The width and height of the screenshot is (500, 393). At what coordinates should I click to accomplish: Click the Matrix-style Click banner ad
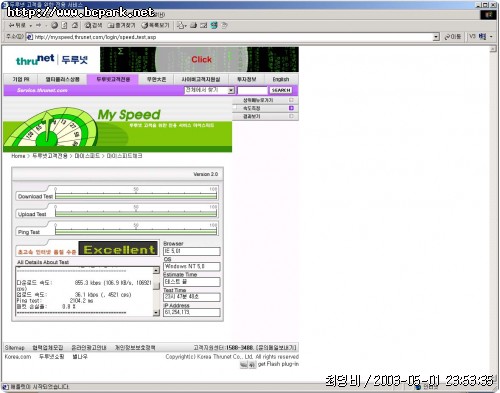coord(199,59)
